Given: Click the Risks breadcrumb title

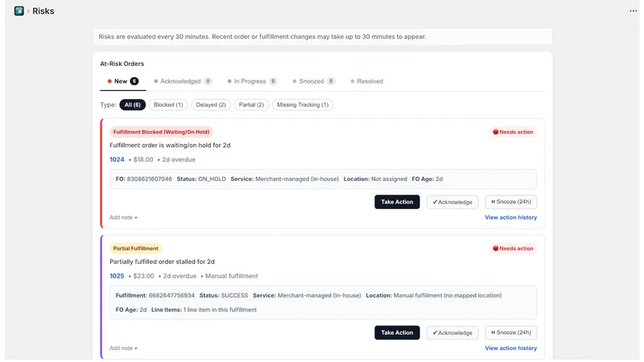Looking at the screenshot, I should tap(43, 11).
